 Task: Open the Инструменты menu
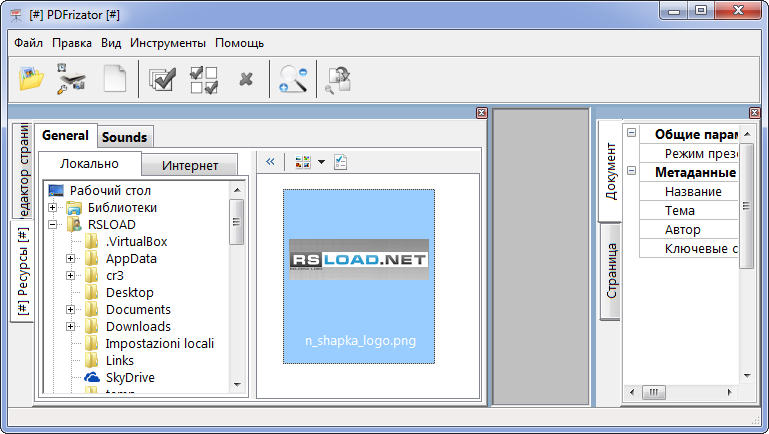pyautogui.click(x=168, y=43)
